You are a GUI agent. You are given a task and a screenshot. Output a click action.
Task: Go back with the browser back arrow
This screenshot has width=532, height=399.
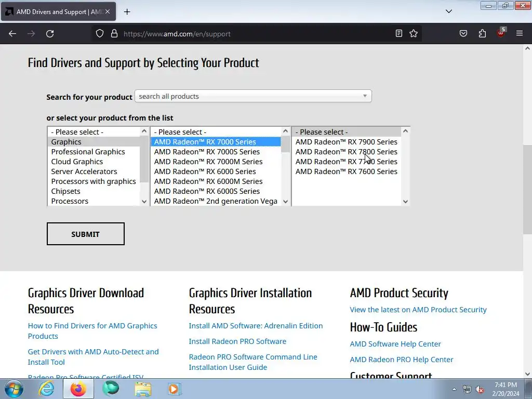point(12,34)
